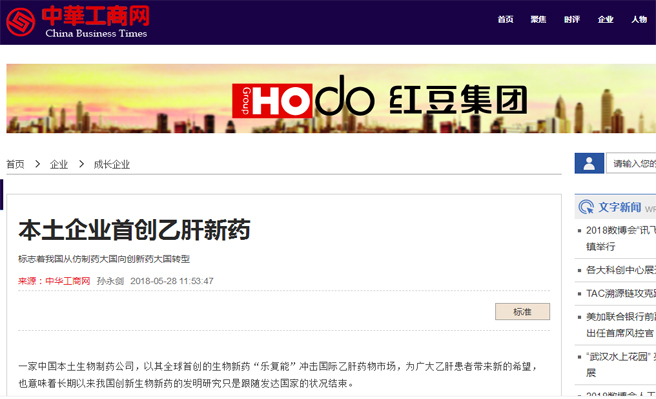Viewport: 656px width, 399px height.
Task: Open the TAC溯源链 news item
Action: coord(620,294)
